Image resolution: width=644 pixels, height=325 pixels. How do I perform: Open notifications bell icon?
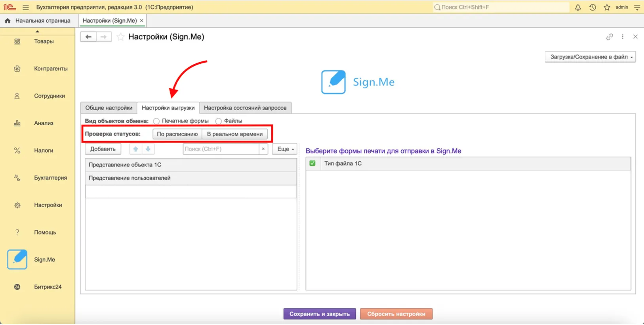click(x=578, y=7)
